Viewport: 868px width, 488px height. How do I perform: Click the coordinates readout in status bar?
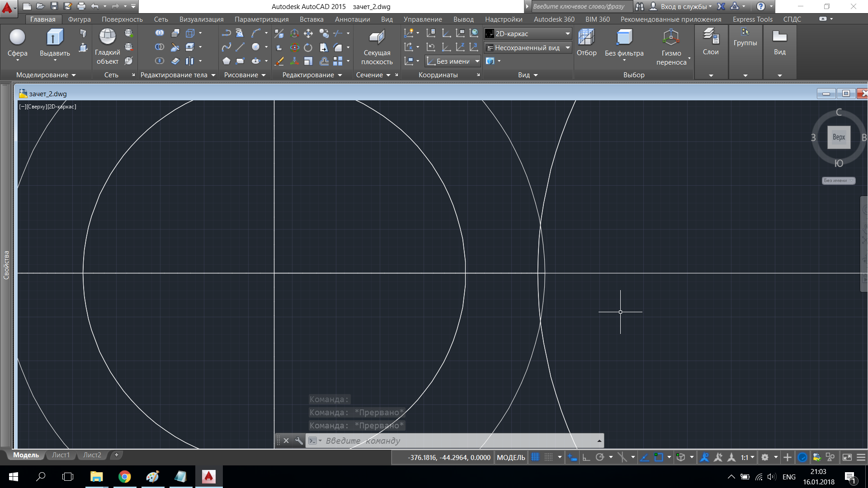(449, 457)
